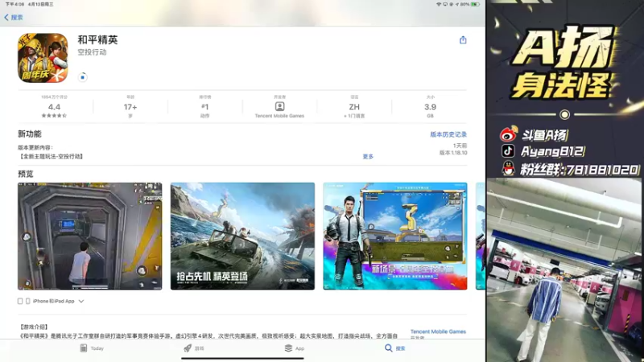Open version history link 版本历史记录

click(x=448, y=134)
